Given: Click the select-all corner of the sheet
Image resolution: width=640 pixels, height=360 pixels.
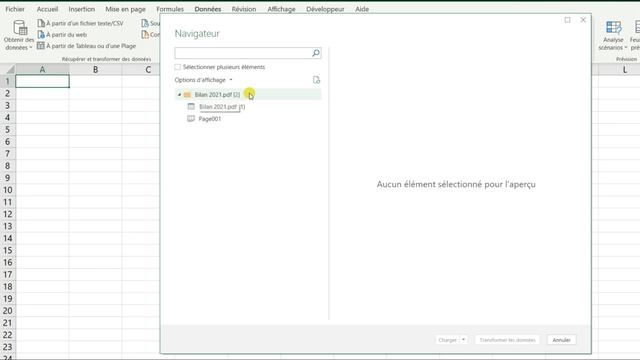Looking at the screenshot, I should pyautogui.click(x=8, y=70).
